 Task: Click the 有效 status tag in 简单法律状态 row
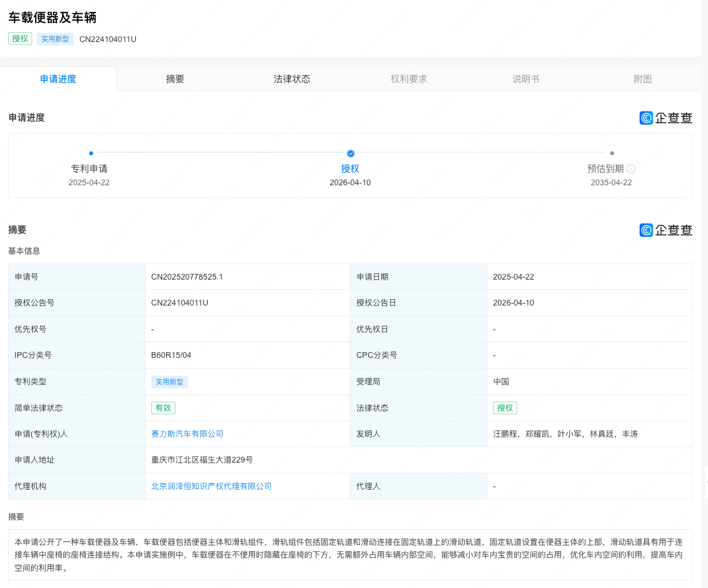pos(163,407)
